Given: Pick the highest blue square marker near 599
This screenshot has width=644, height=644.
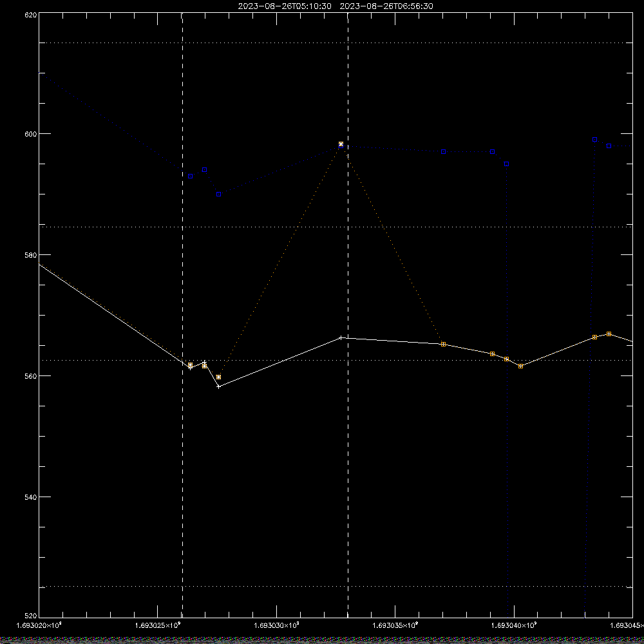Looking at the screenshot, I should [x=594, y=140].
